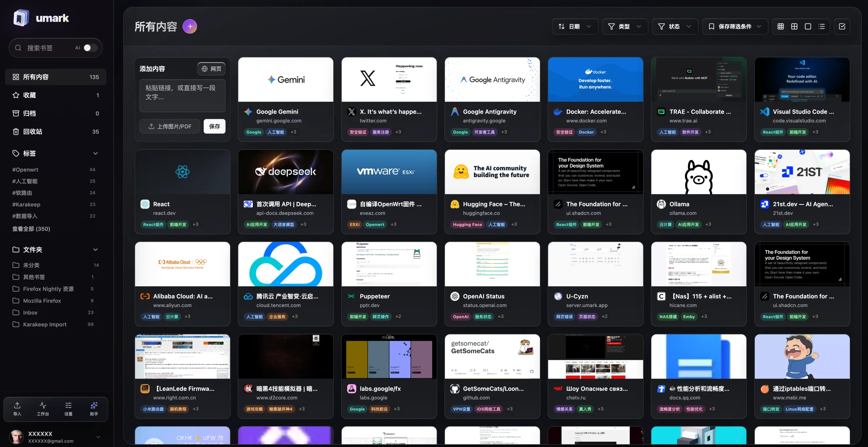Open the 设置 settings icon
868x447 pixels.
tap(68, 409)
